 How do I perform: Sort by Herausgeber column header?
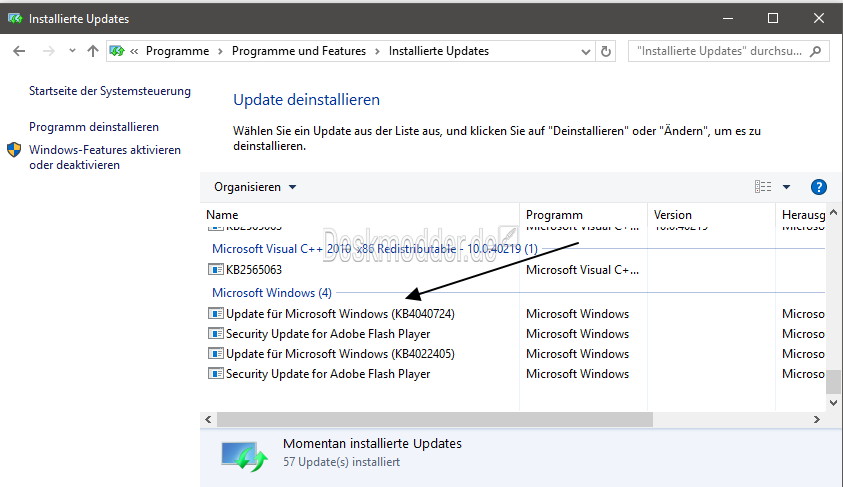tap(801, 214)
